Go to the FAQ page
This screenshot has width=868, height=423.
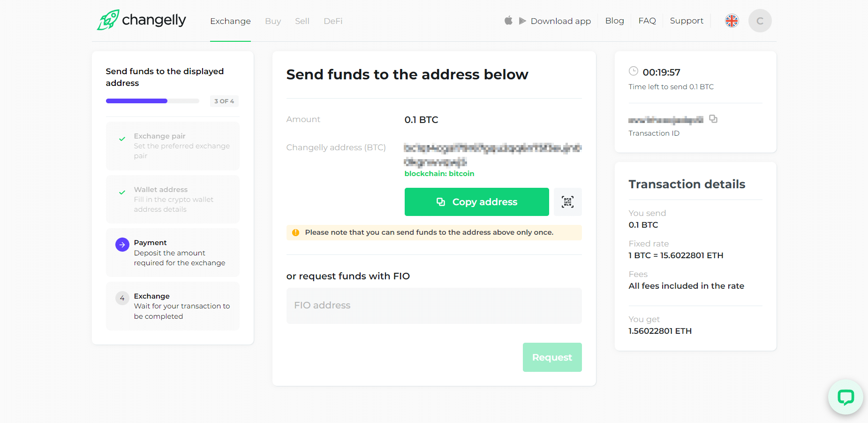click(x=647, y=21)
